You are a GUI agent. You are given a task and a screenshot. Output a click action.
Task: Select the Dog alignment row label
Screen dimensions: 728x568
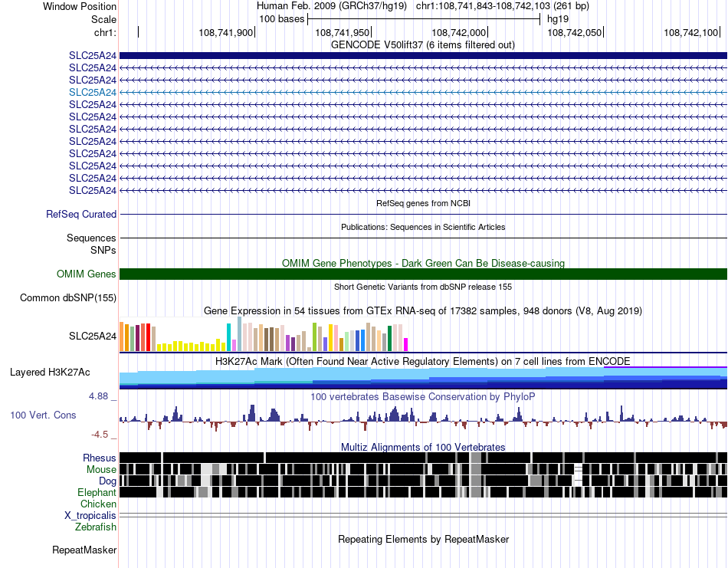coord(107,481)
